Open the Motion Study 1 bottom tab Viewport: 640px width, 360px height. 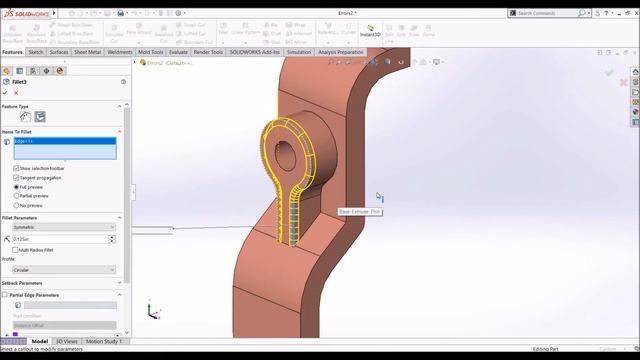coord(104,341)
